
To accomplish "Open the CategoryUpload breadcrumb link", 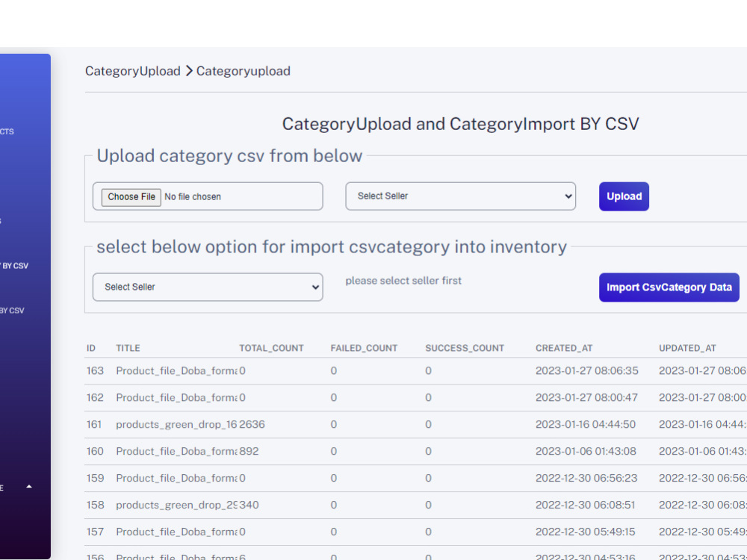I will click(132, 71).
